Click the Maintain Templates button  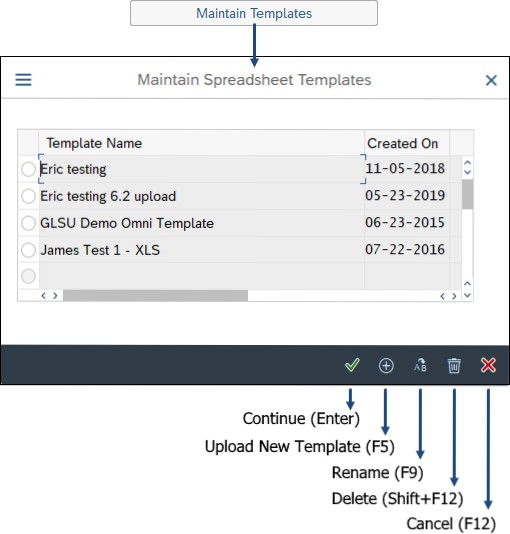click(254, 13)
